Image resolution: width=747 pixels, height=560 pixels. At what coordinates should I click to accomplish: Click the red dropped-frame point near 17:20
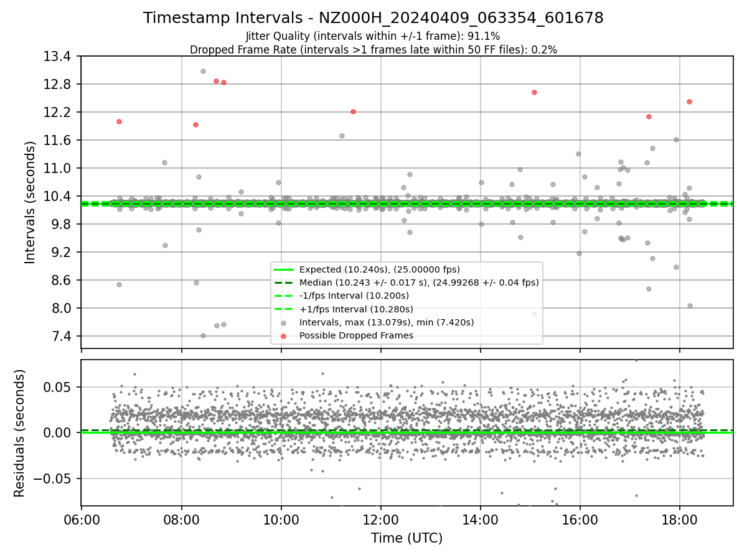pyautogui.click(x=649, y=116)
